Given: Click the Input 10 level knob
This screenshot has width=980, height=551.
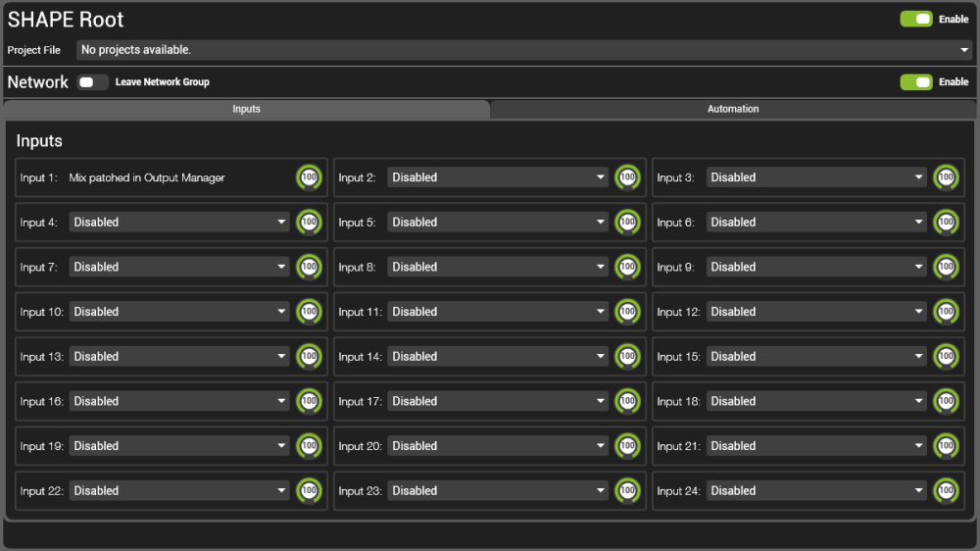Looking at the screenshot, I should click(309, 312).
